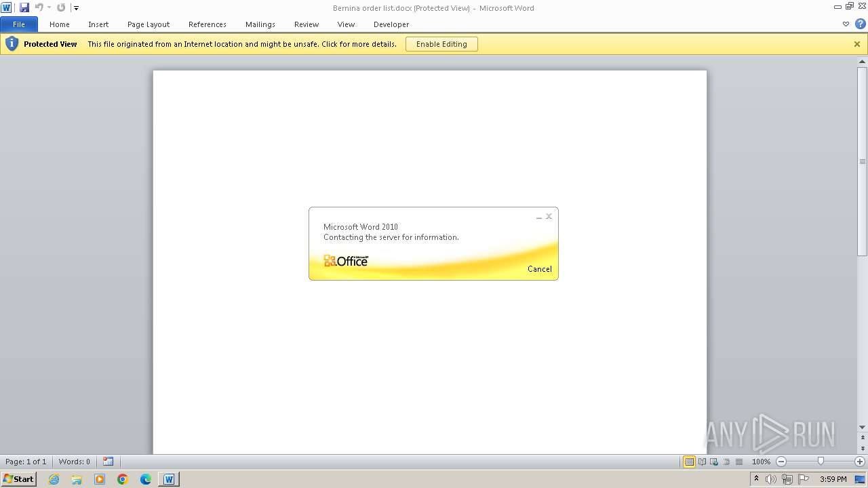Click Words: 0 count in status bar

click(x=74, y=462)
